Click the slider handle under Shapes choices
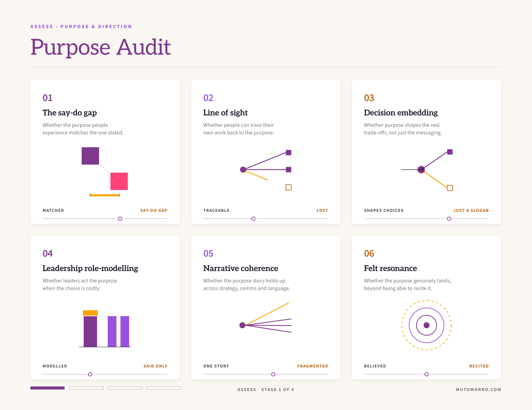Screen dimensions: 532x410 pyautogui.click(x=449, y=218)
